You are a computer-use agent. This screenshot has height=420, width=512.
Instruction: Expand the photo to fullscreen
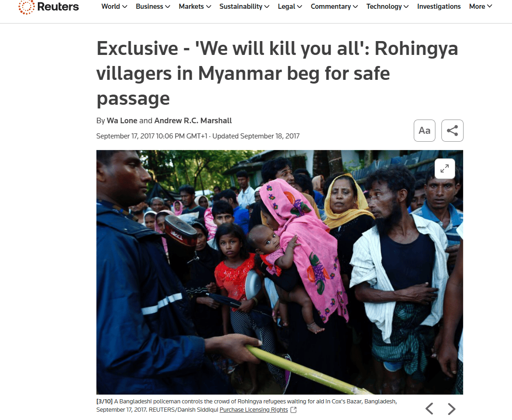click(x=445, y=168)
